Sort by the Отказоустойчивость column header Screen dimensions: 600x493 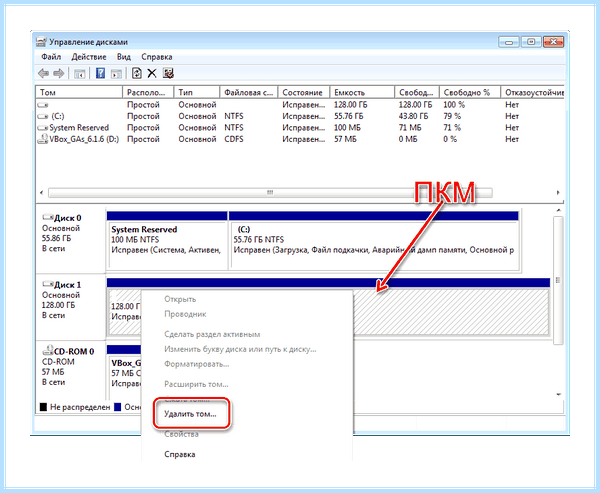533,92
